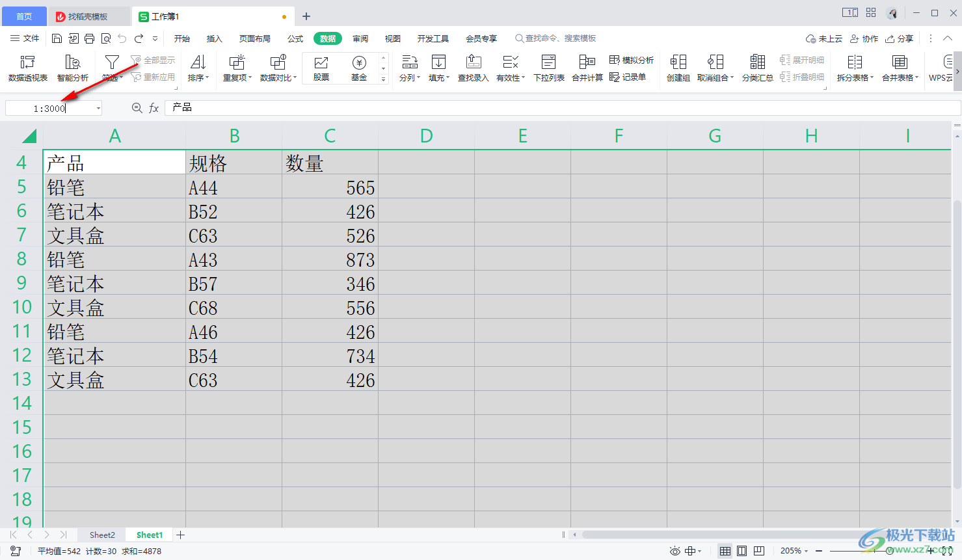Insert 基金 fund data type
The height and width of the screenshot is (560, 962).
(359, 68)
